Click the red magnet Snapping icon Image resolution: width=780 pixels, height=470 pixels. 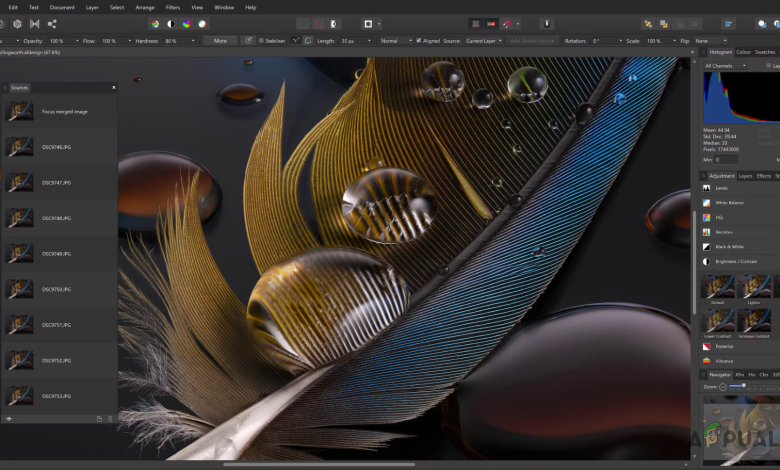click(507, 23)
